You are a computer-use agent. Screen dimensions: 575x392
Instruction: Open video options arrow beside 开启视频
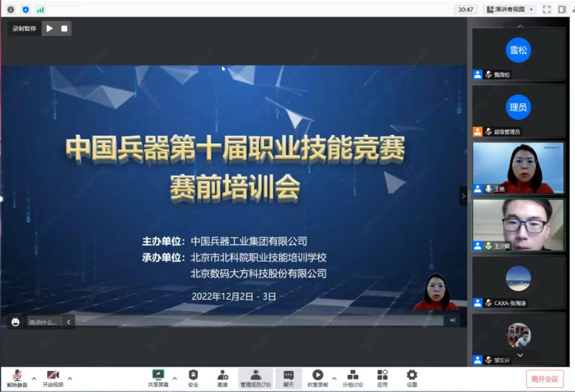tap(70, 379)
